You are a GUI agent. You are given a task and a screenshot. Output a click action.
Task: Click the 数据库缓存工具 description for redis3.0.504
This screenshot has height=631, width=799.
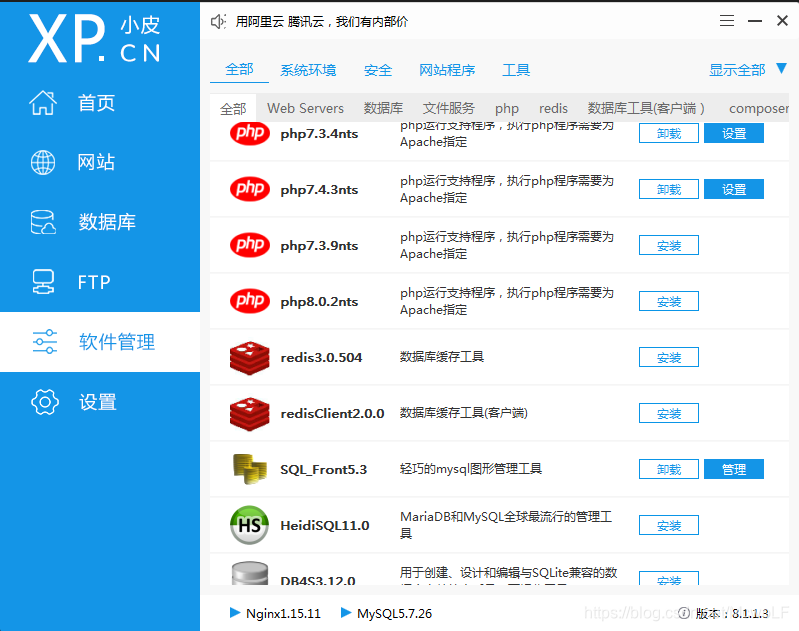coord(442,356)
